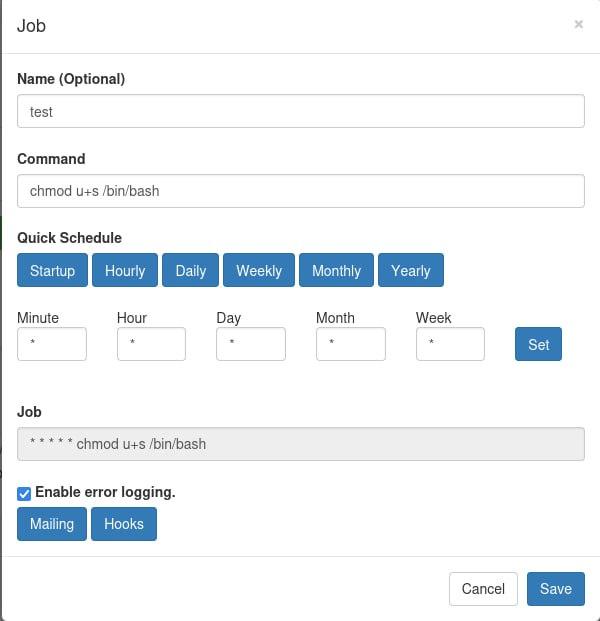This screenshot has width=600, height=621.
Task: Select the Startup quick schedule
Action: tap(52, 271)
